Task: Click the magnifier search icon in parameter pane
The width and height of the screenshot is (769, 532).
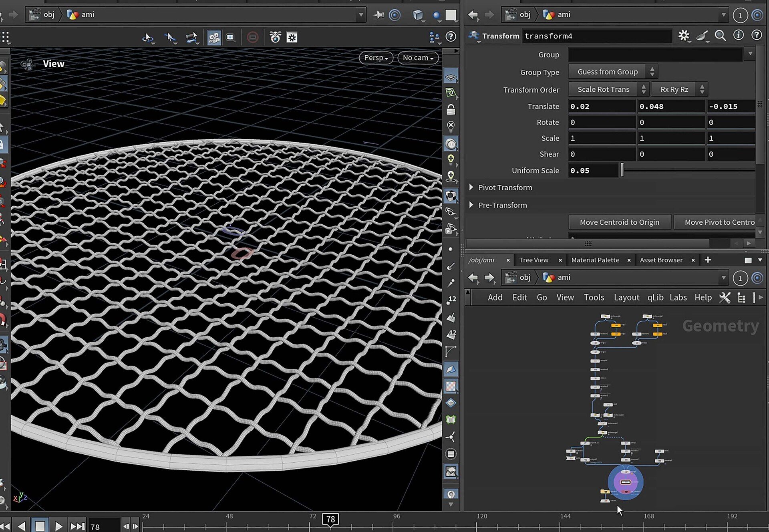Action: [720, 36]
